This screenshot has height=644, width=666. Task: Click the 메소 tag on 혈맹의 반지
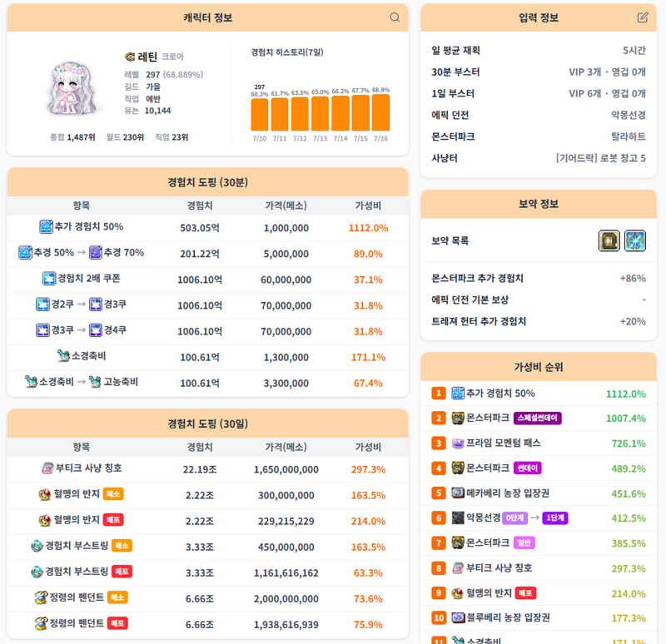point(113,493)
